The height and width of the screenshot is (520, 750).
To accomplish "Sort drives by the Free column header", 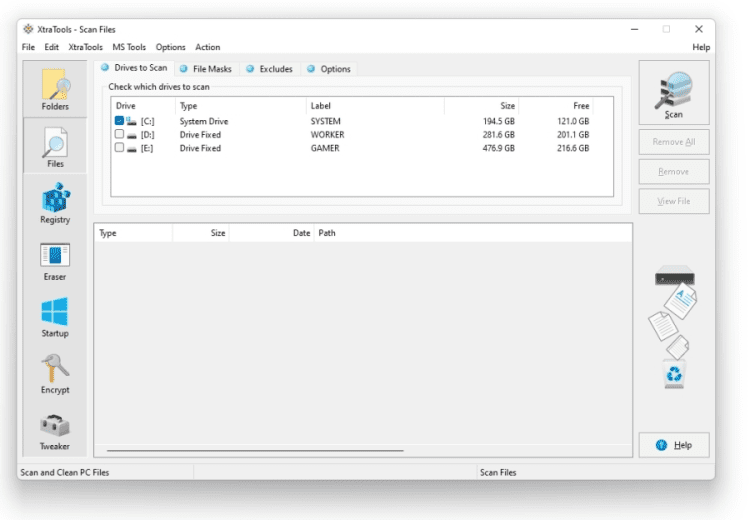I will point(556,106).
